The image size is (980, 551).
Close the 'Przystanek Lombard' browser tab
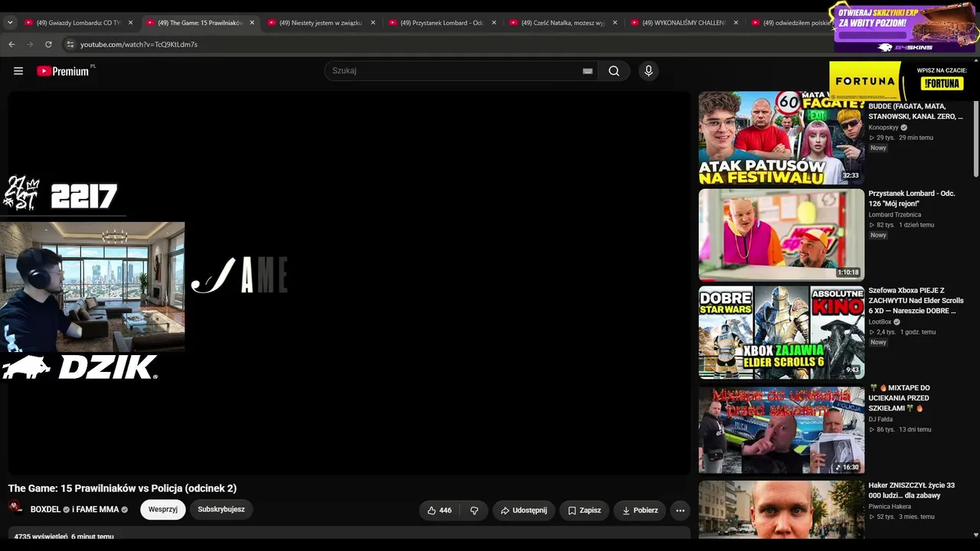tap(494, 23)
